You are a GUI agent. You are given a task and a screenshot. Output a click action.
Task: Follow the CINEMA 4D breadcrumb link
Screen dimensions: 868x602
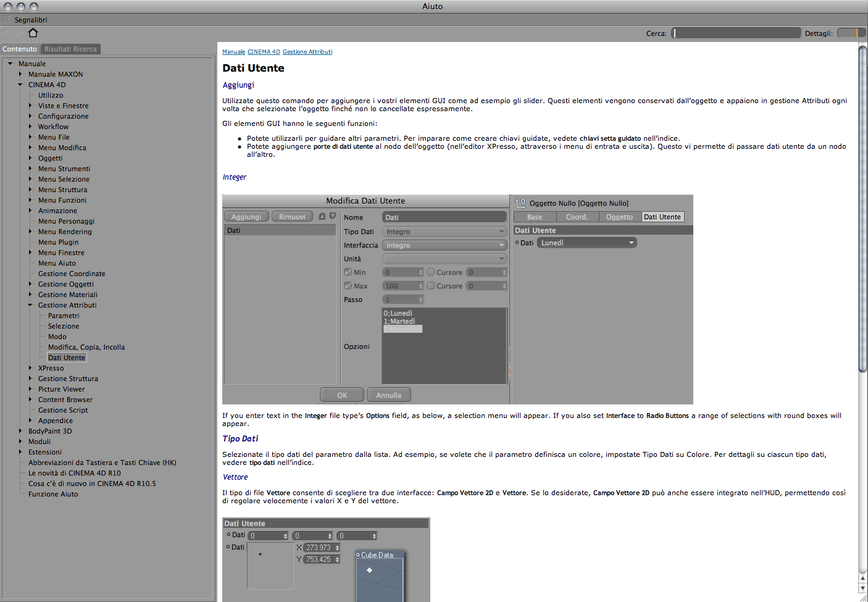click(x=264, y=52)
